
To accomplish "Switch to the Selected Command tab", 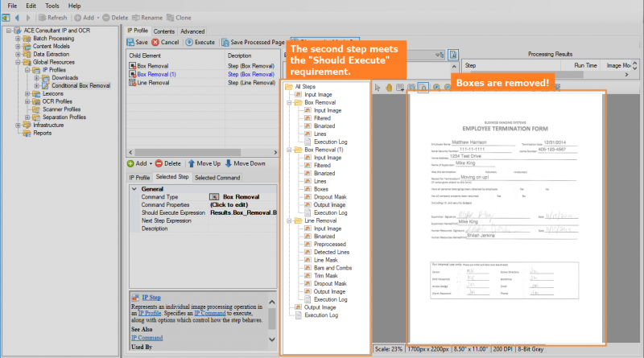I will coord(217,177).
